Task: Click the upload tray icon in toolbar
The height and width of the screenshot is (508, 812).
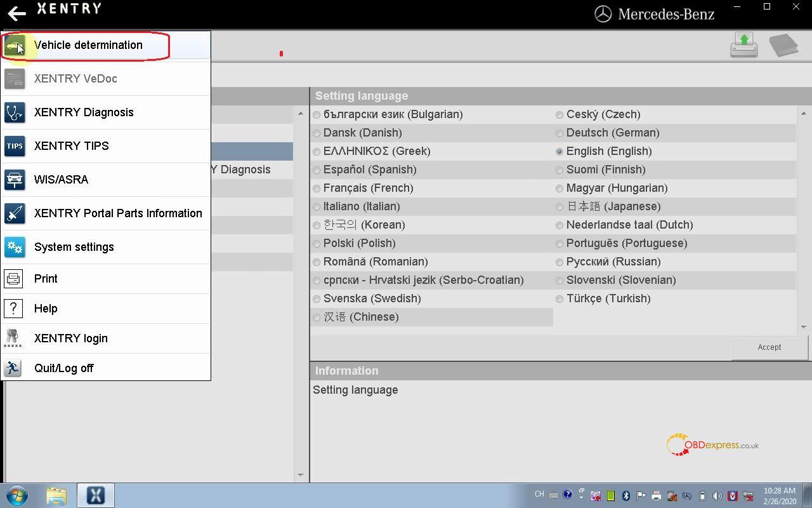Action: (744, 45)
